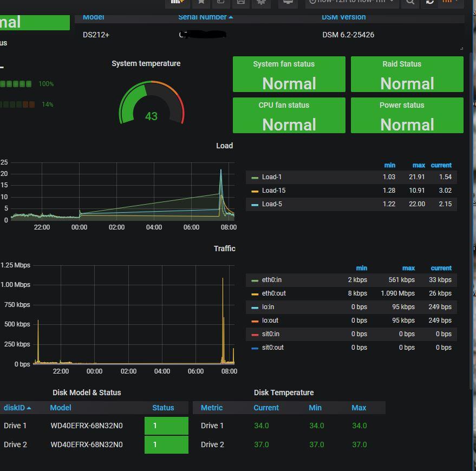Screen dimensions: 476x471
Task: Sort Disk Temperature by the Min header
Action: pos(315,408)
